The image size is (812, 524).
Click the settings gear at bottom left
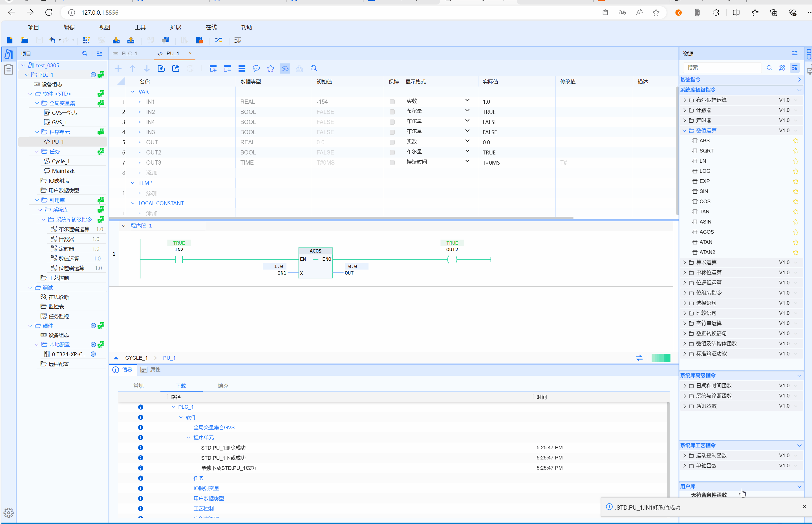click(8, 512)
